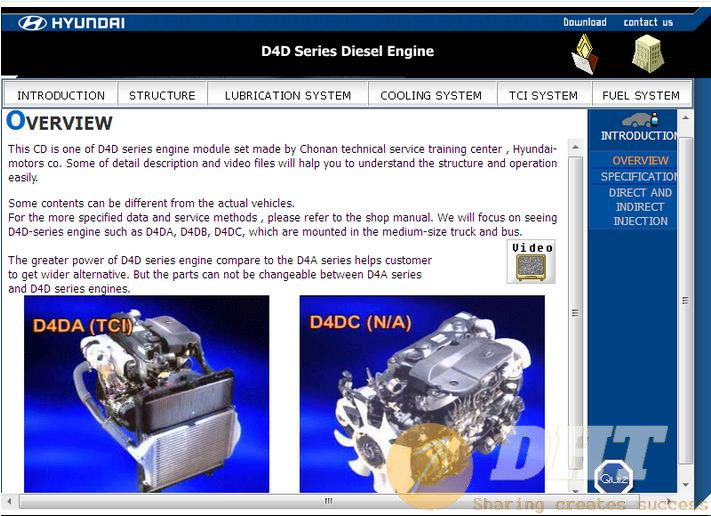The image size is (711, 516).
Task: Click content scrollbar up arrow
Action: tap(575, 147)
